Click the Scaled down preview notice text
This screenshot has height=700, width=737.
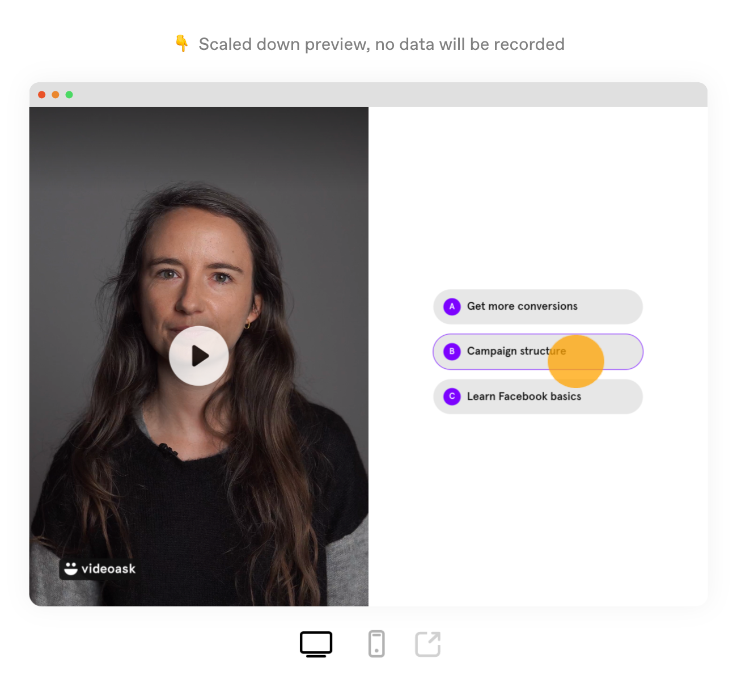[x=382, y=44]
